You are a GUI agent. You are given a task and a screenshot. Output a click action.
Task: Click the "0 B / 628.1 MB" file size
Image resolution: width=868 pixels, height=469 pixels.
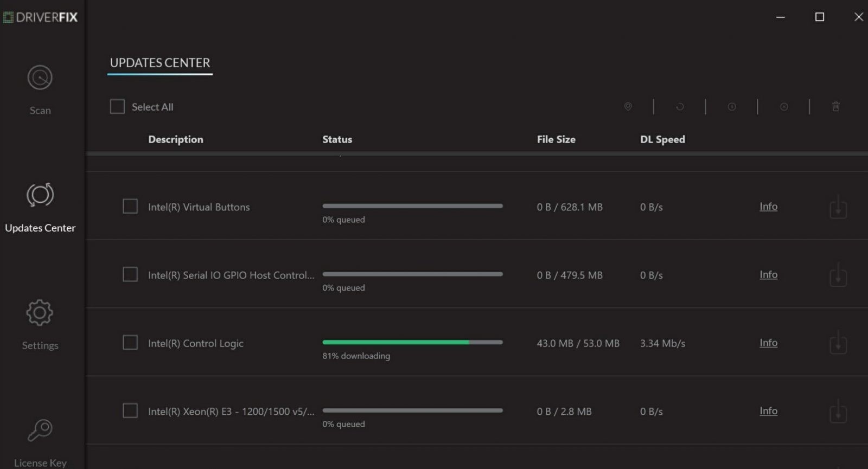570,207
